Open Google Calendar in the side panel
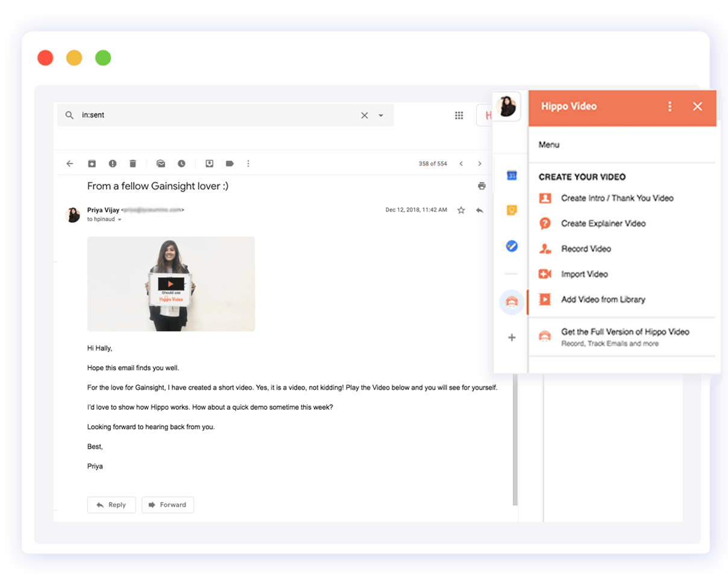This screenshot has width=728, height=578. [511, 175]
